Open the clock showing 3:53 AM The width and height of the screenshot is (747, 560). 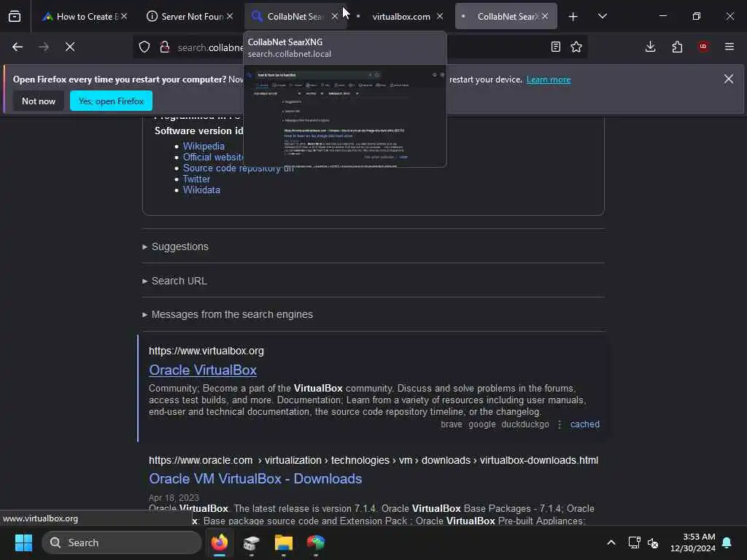(693, 542)
